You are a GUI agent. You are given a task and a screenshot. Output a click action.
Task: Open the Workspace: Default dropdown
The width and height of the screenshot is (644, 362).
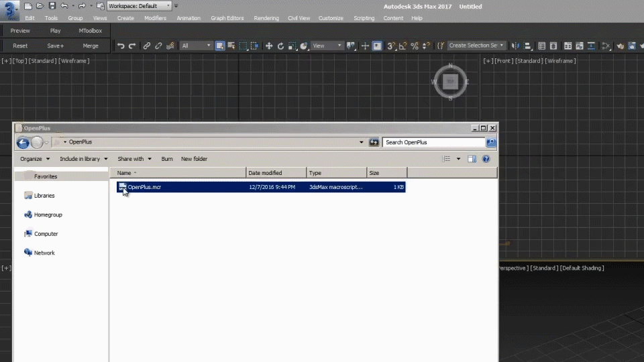[x=140, y=6]
